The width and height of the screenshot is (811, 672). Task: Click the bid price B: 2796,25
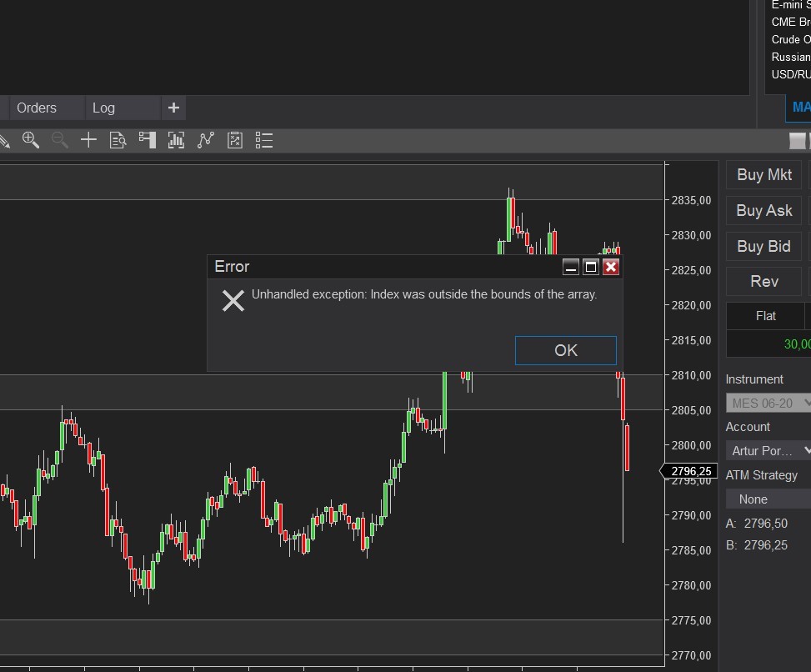click(x=757, y=545)
